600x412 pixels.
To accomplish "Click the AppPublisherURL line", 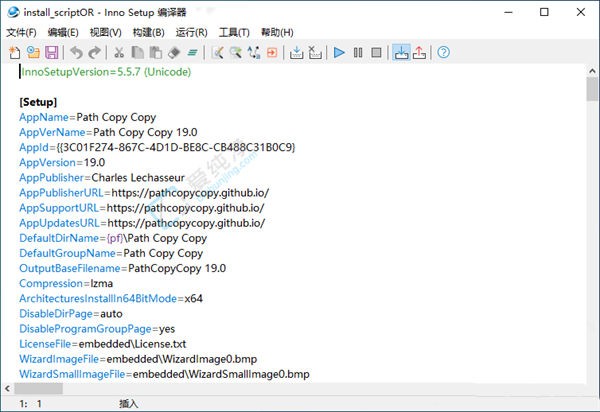I will pos(144,193).
